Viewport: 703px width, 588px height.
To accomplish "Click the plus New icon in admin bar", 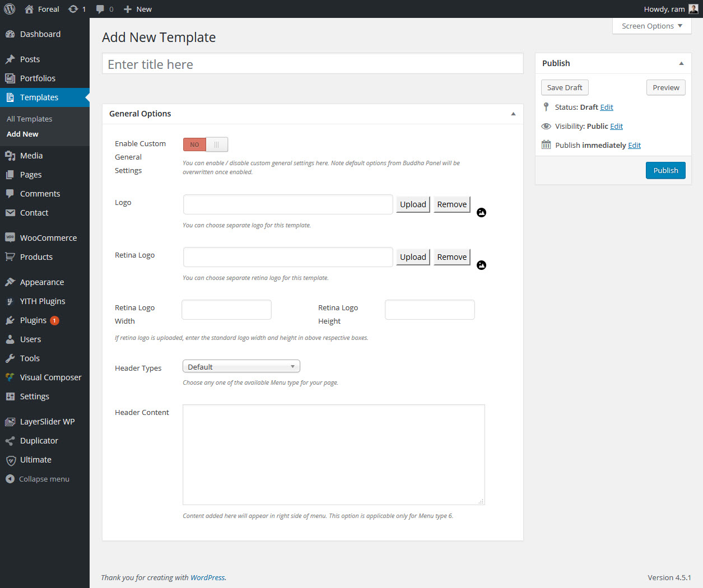I will point(128,9).
